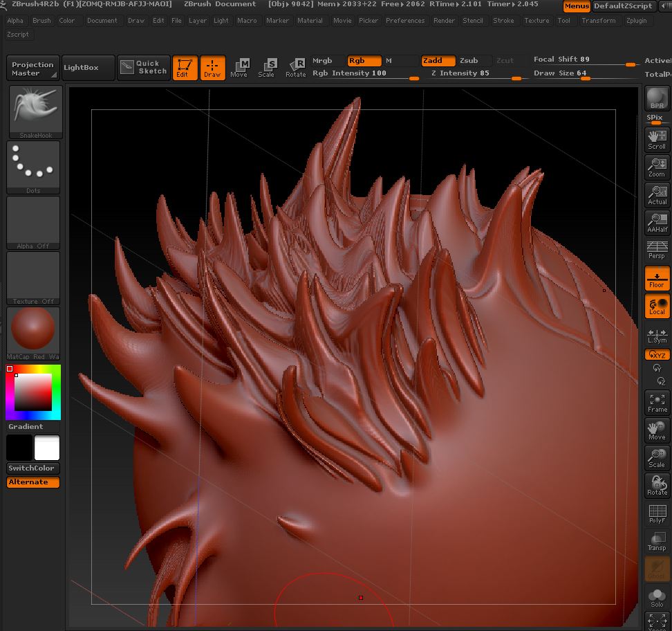The height and width of the screenshot is (631, 672).
Task: Open the MatCap Red Wax material picker
Action: [x=33, y=333]
